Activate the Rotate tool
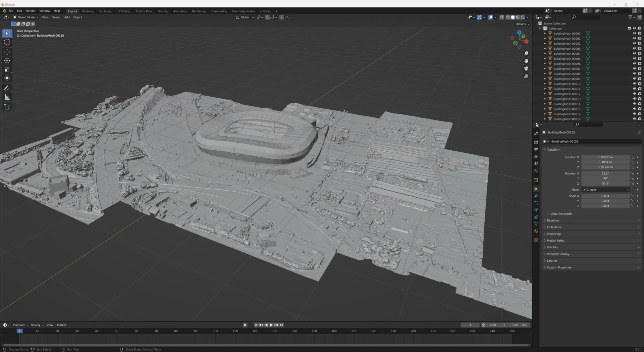This screenshot has height=352, width=644. tap(7, 61)
